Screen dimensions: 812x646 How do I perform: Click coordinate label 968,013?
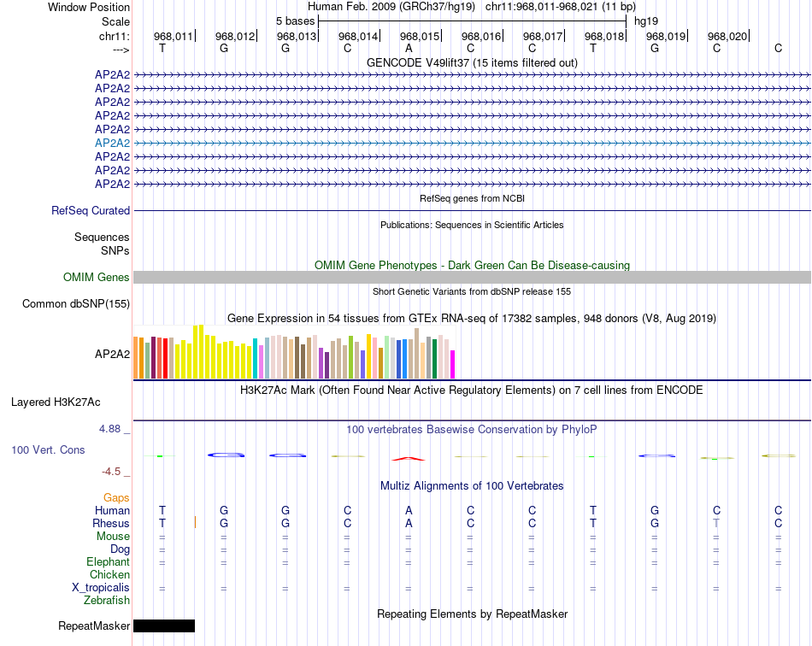[x=297, y=36]
